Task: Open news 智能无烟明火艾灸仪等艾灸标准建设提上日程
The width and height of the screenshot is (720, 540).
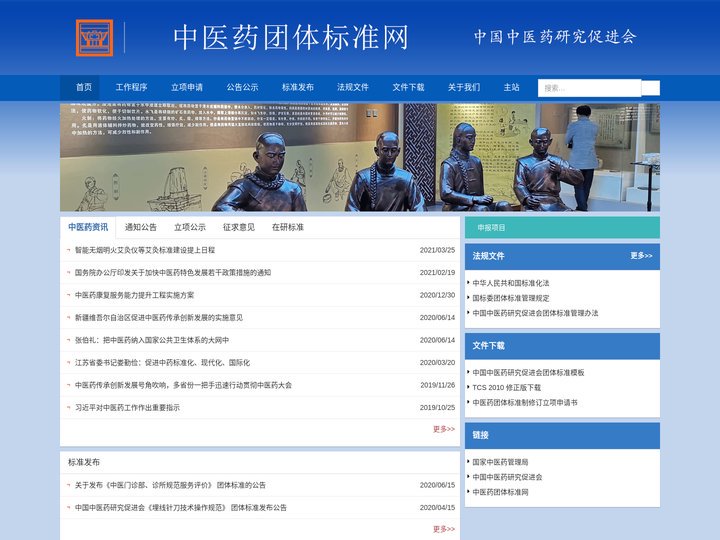Action: coord(145,250)
